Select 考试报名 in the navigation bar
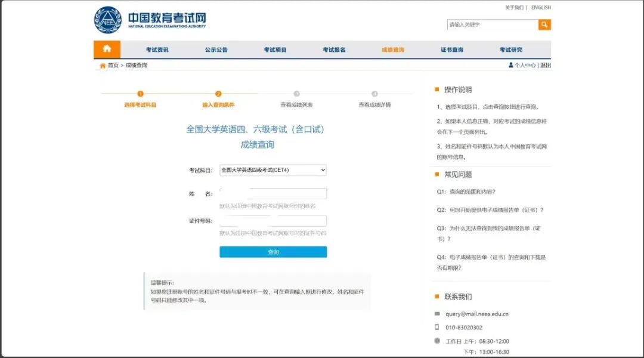 (x=334, y=50)
